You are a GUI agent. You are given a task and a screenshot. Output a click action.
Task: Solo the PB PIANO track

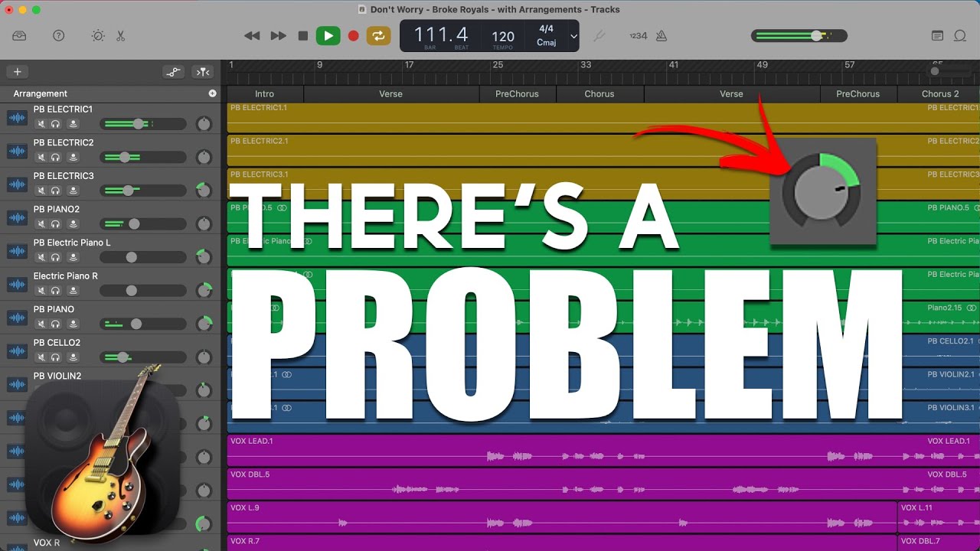(56, 324)
